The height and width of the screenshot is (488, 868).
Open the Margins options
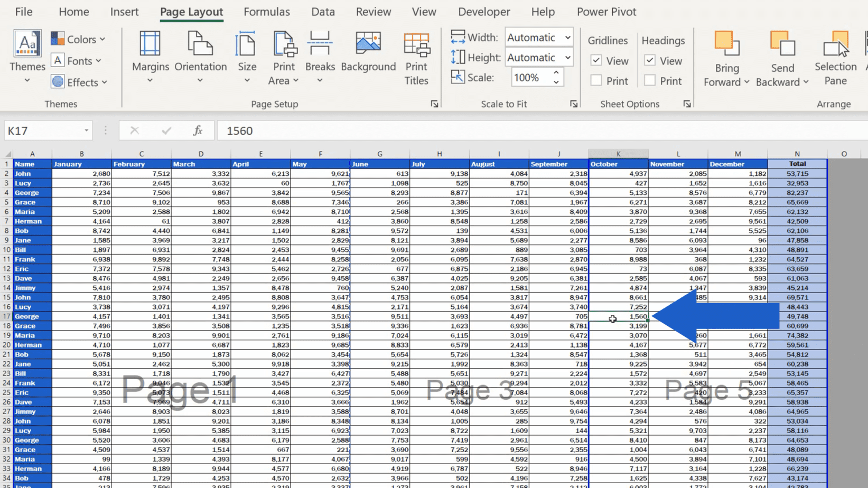pos(150,58)
